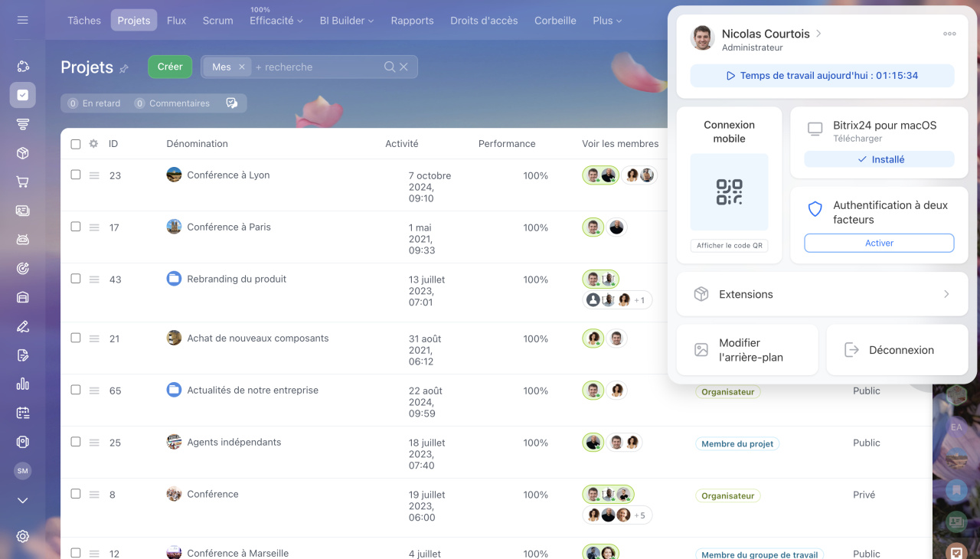Expand the Extensions row
The image size is (980, 559).
point(822,294)
